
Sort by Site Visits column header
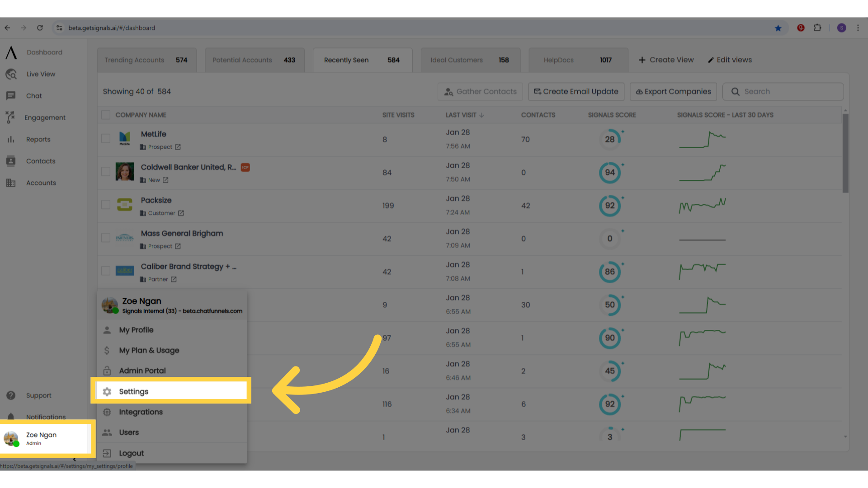coord(398,115)
